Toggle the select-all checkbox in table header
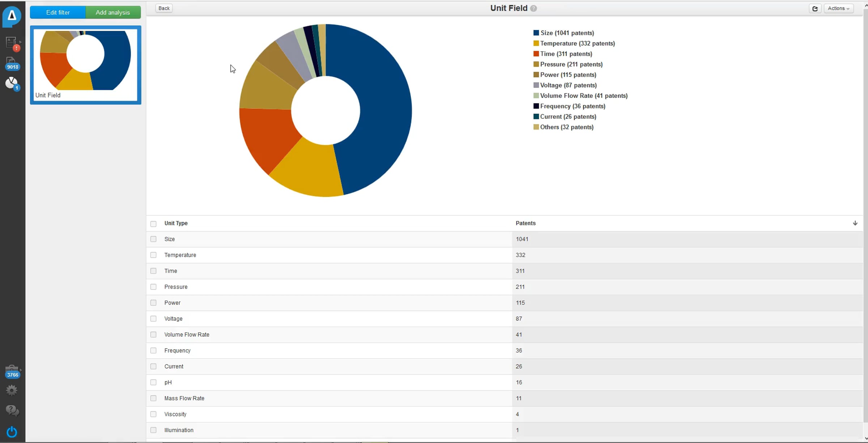The image size is (868, 443). [x=153, y=224]
